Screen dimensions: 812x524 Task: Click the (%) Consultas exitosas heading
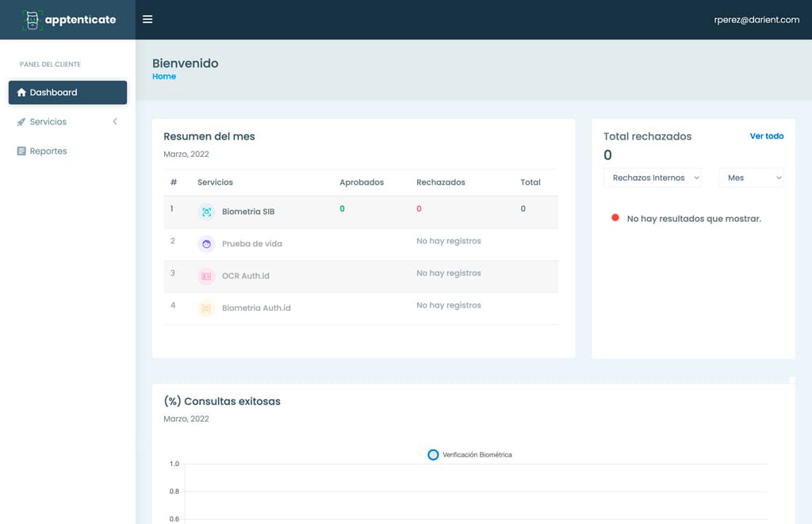point(222,401)
